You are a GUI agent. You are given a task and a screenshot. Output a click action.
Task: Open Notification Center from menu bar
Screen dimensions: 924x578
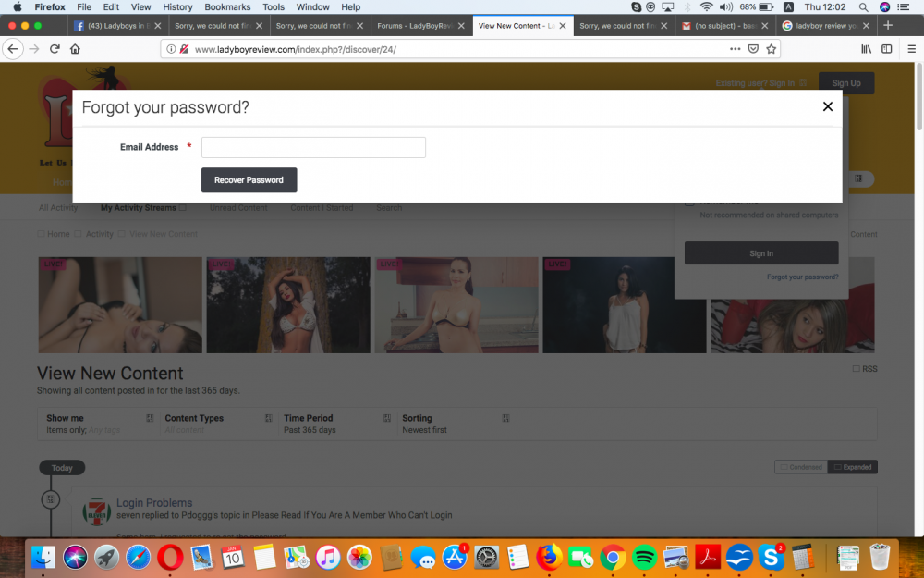tap(903, 7)
